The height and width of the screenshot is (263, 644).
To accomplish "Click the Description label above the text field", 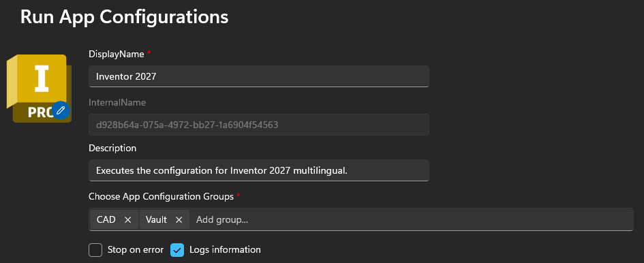I will point(112,148).
